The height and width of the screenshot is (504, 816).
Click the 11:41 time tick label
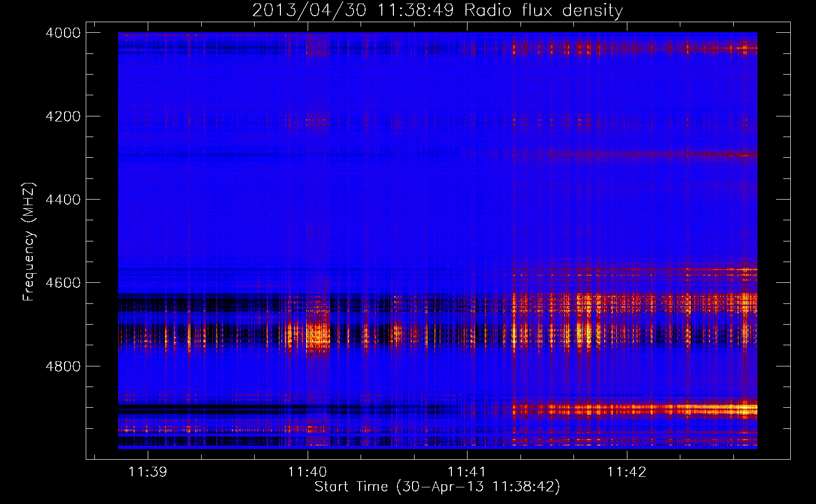(467, 472)
